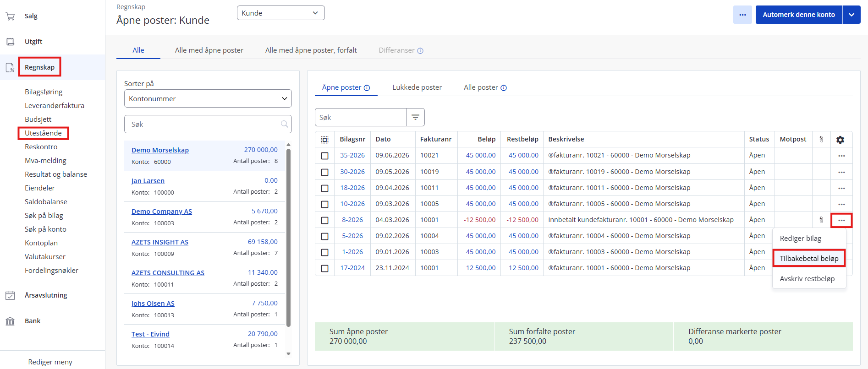
Task: Click the Regnskap document icon
Action: [10, 67]
